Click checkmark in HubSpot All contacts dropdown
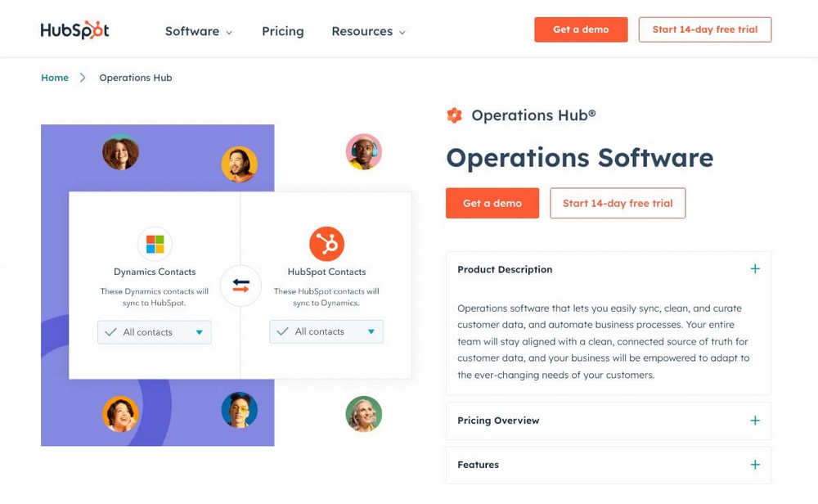This screenshot has height=504, width=818. point(282,331)
